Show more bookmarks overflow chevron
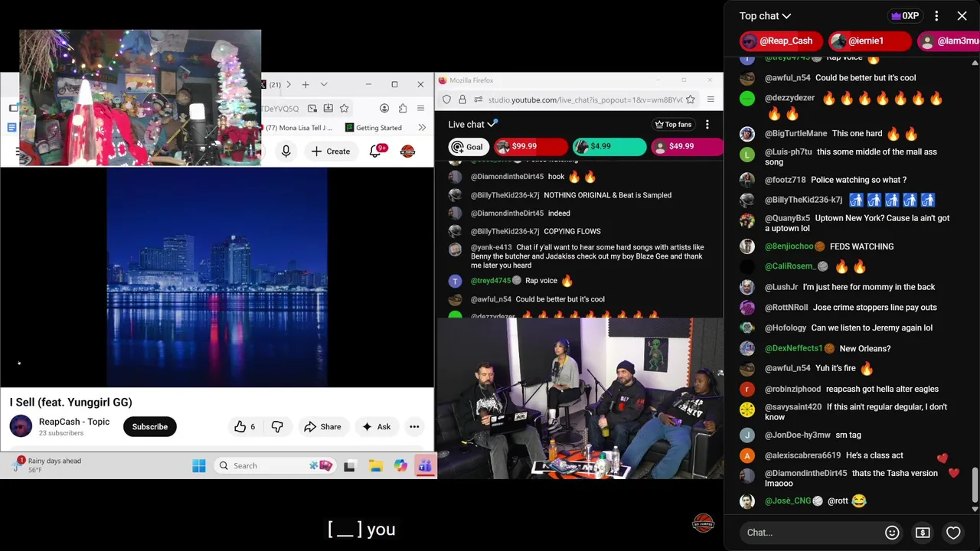980x551 pixels. pos(422,128)
